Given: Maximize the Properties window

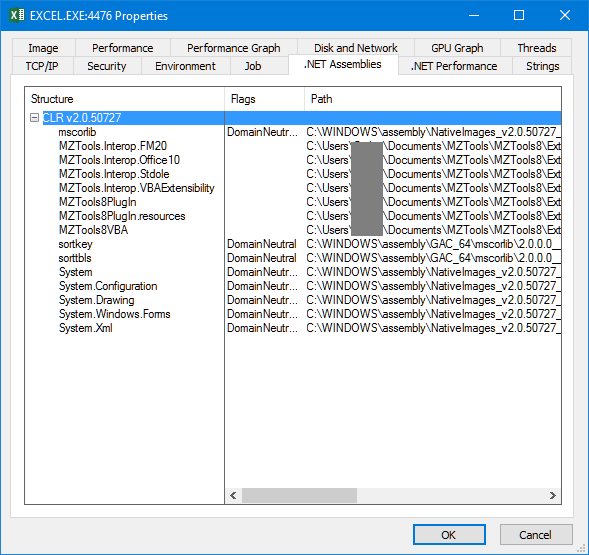Looking at the screenshot, I should (x=519, y=15).
